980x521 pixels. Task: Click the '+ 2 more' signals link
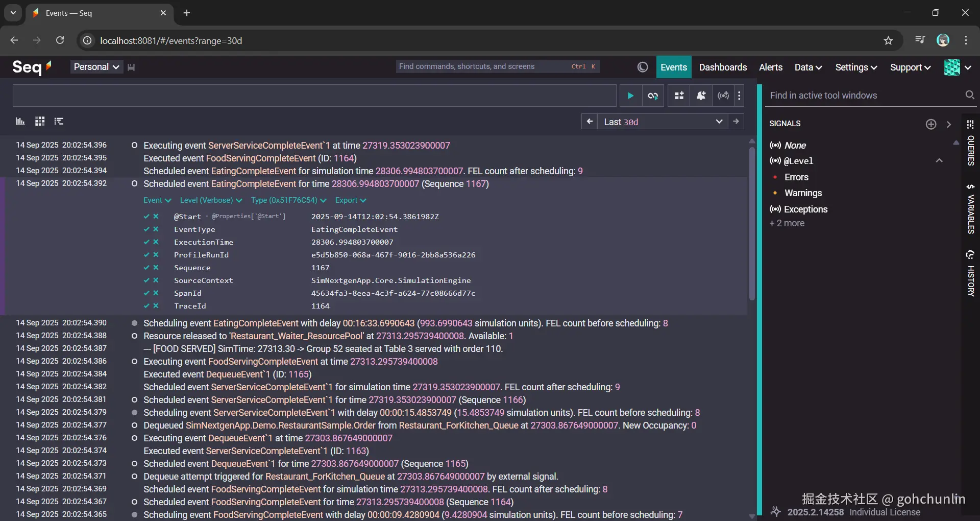pyautogui.click(x=787, y=223)
